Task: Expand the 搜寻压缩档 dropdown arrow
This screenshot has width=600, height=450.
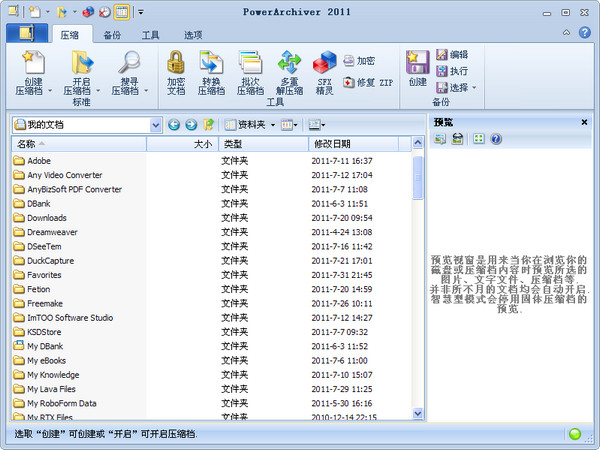Action: (146, 91)
